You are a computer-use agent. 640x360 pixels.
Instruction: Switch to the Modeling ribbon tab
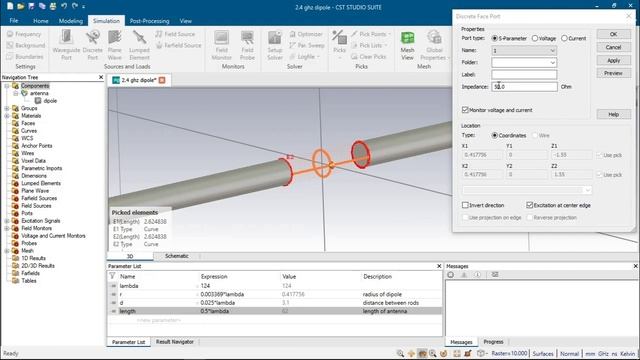coord(71,20)
